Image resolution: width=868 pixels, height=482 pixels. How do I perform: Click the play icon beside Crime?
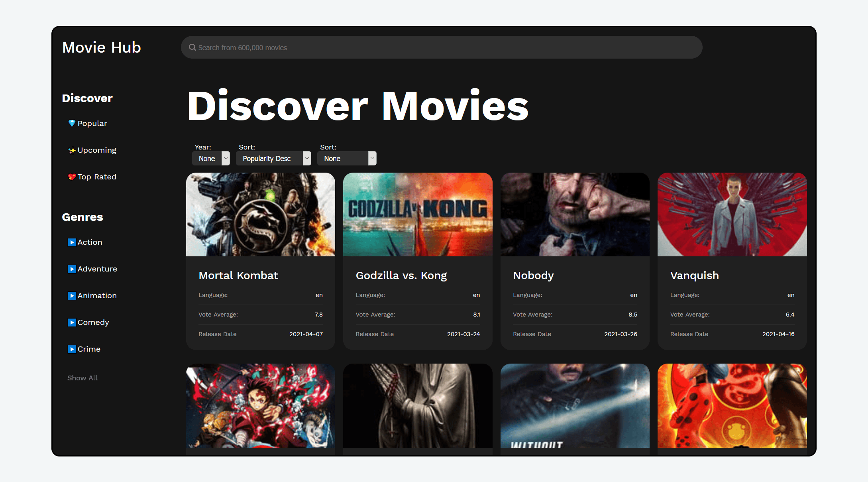click(72, 349)
